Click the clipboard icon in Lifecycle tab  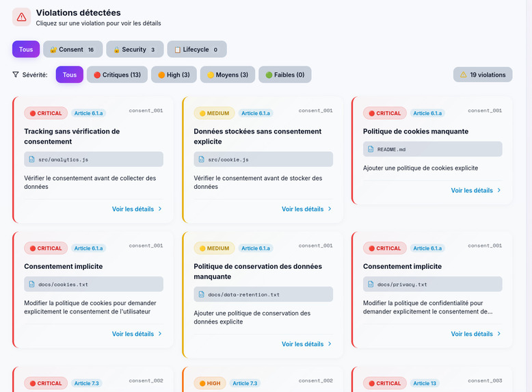(177, 49)
